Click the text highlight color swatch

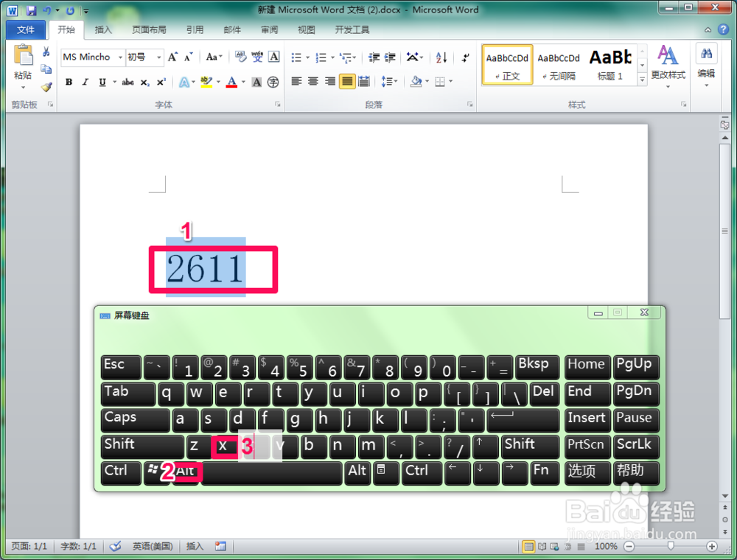tap(206, 83)
